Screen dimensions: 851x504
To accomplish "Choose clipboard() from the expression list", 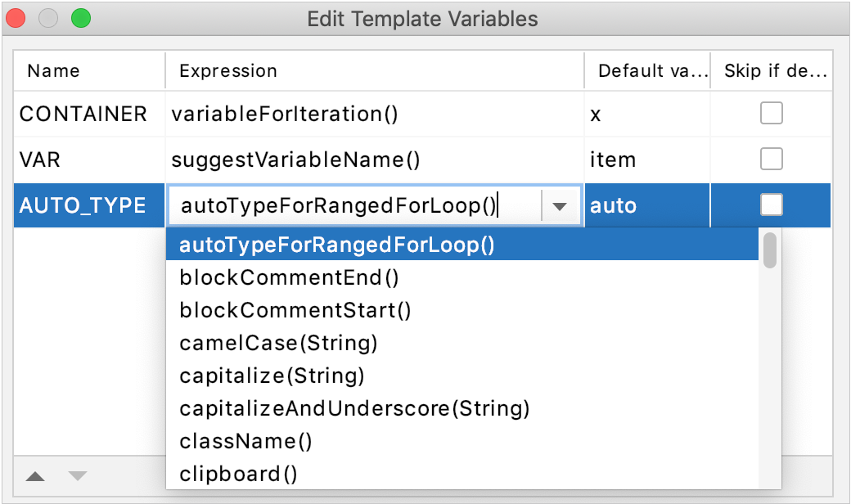I will click(x=240, y=474).
